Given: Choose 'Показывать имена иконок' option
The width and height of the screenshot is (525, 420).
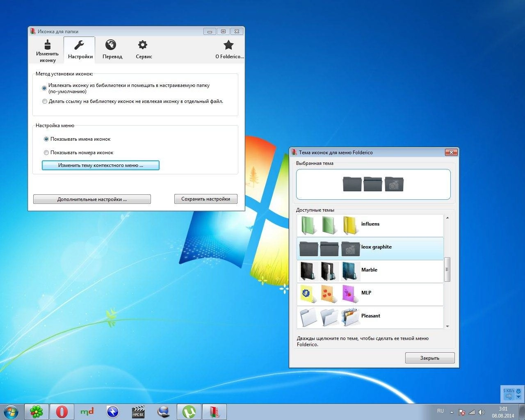Looking at the screenshot, I should click(46, 139).
